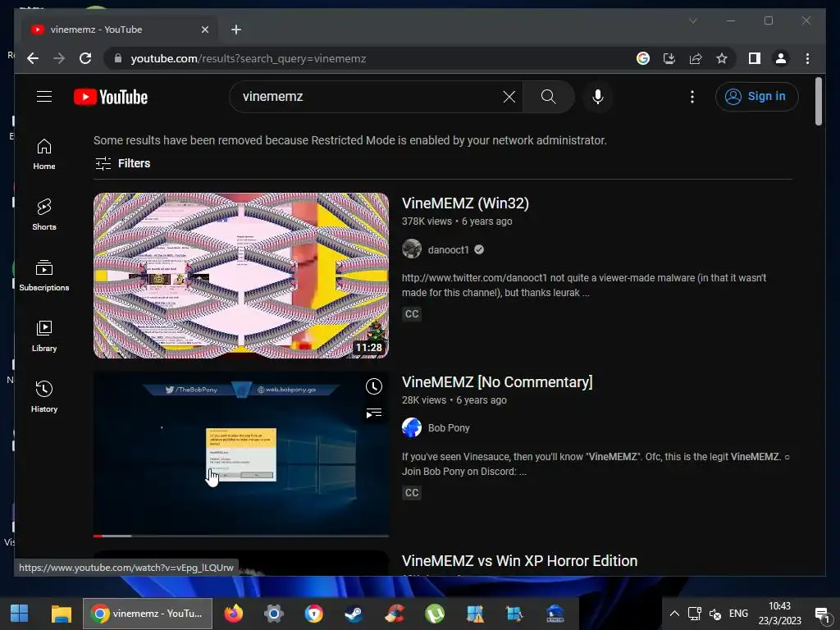Screen dimensions: 840x630
Task: Expand the tab search chevron
Action: [693, 21]
